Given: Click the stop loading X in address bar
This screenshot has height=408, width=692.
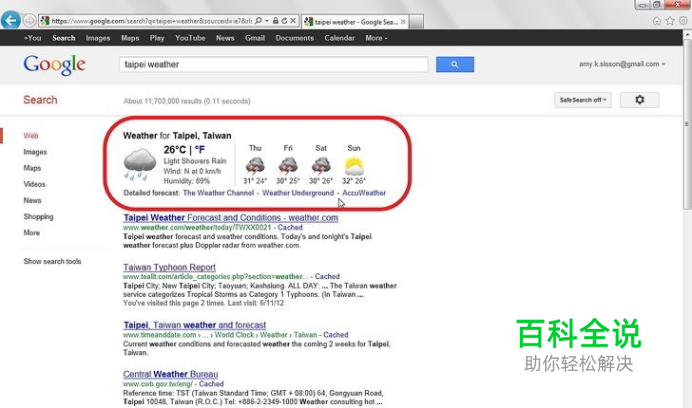Looking at the screenshot, I should pyautogui.click(x=293, y=21).
